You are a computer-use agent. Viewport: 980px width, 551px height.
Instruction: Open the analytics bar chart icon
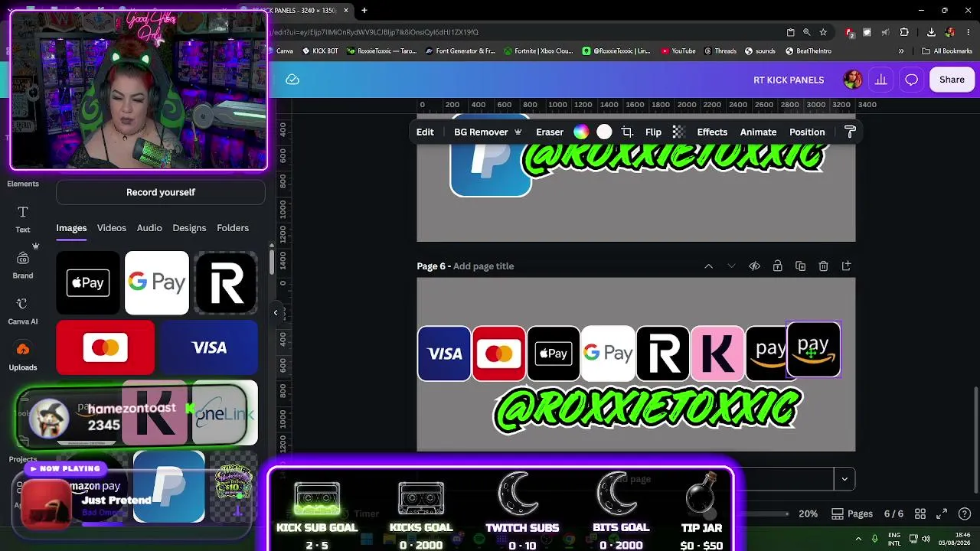pyautogui.click(x=881, y=80)
